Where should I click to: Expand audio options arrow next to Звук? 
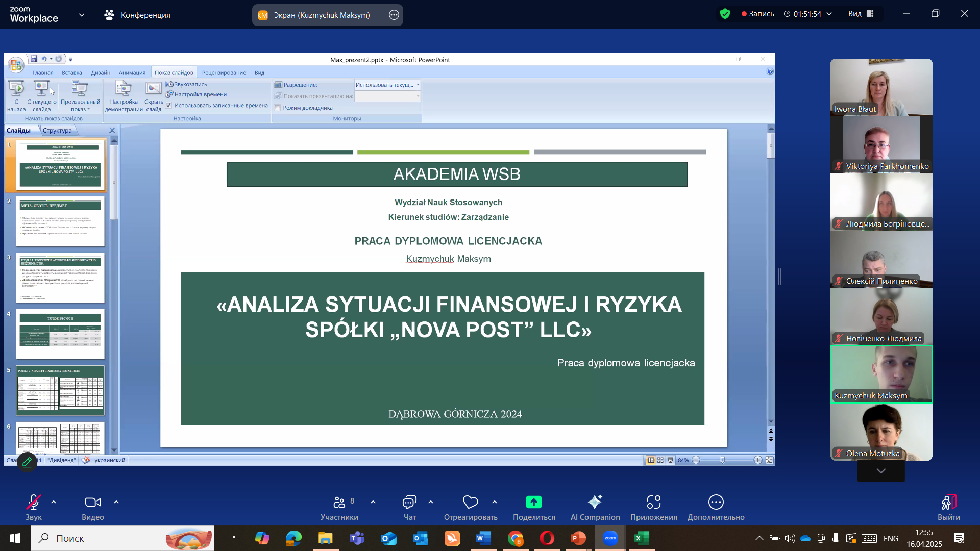[54, 503]
